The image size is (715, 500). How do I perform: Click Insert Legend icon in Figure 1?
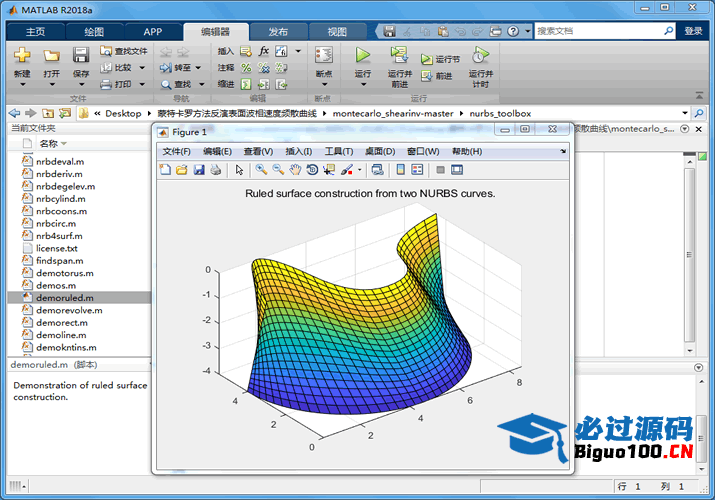point(417,170)
